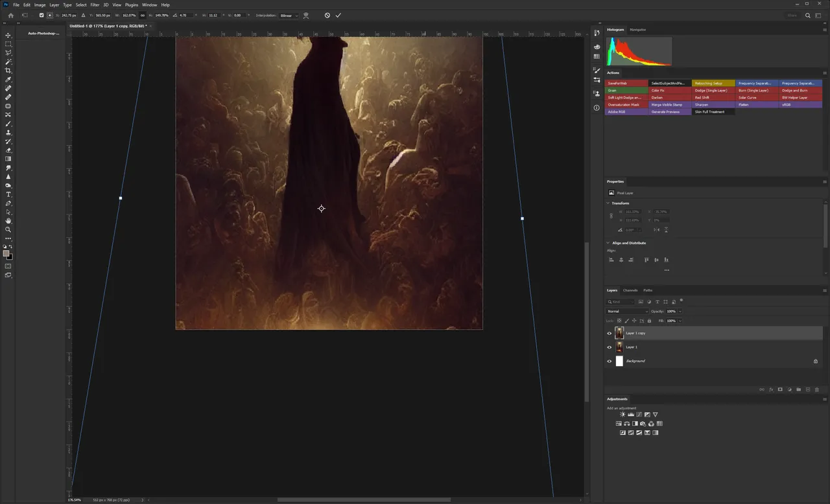Open the Layer menu
Screen dimensions: 830x504
click(x=54, y=5)
